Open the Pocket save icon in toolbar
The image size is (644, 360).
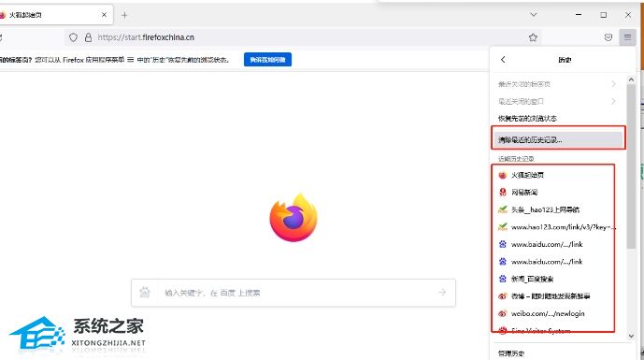tap(608, 37)
